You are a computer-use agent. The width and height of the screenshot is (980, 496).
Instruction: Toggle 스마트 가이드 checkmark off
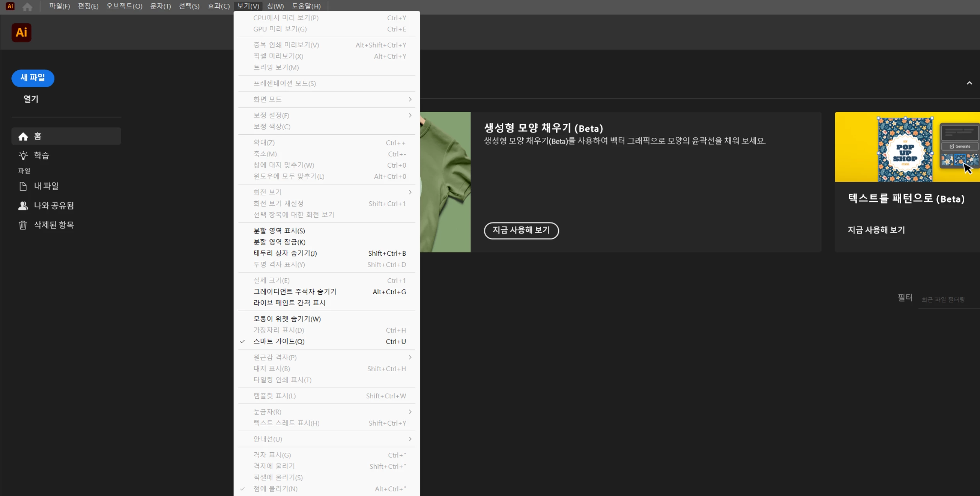click(279, 341)
